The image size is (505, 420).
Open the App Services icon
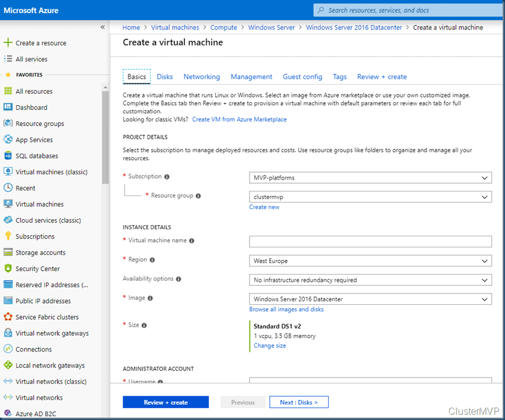[8, 139]
